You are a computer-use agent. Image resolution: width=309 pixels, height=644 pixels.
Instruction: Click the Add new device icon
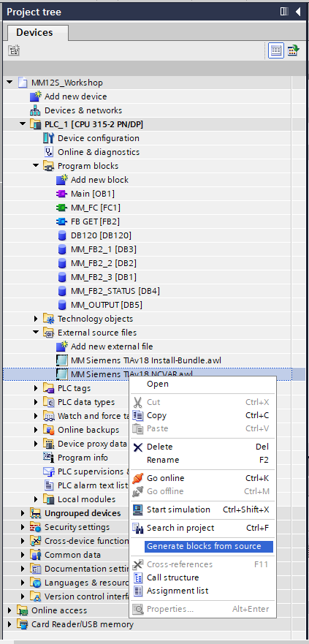[36, 96]
